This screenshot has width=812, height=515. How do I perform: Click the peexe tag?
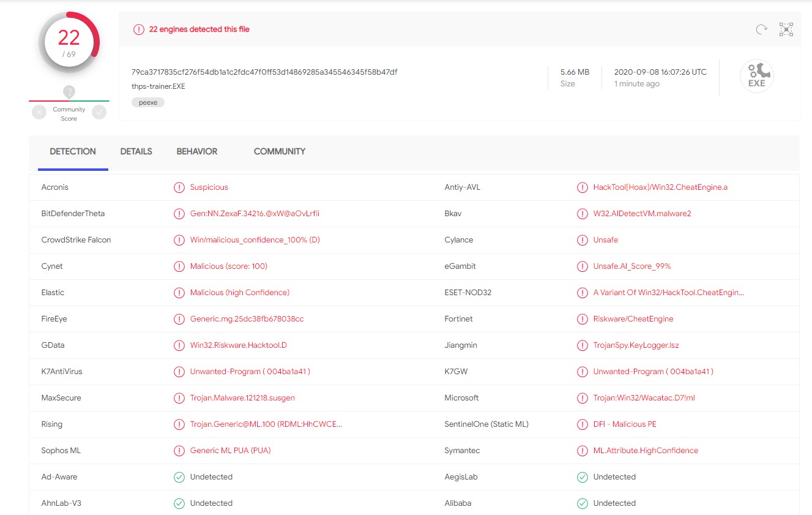(148, 102)
